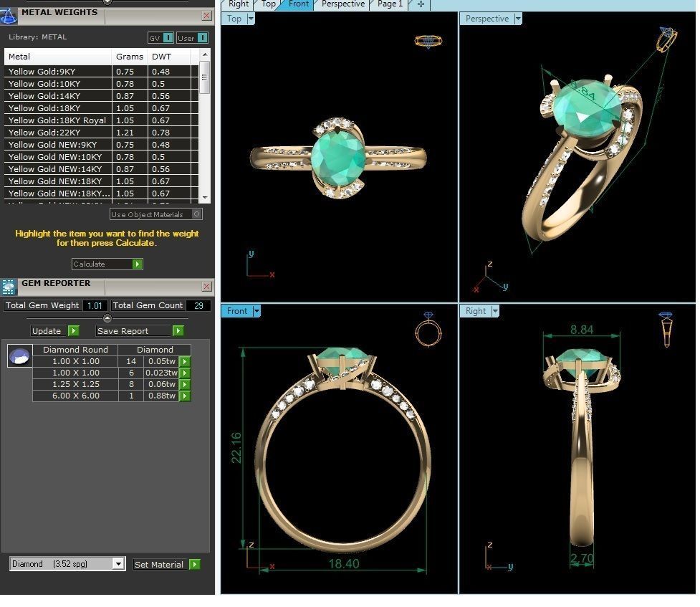Image resolution: width=700 pixels, height=607 pixels.
Task: Open Right viewport dropdown menu
Action: coord(495,311)
